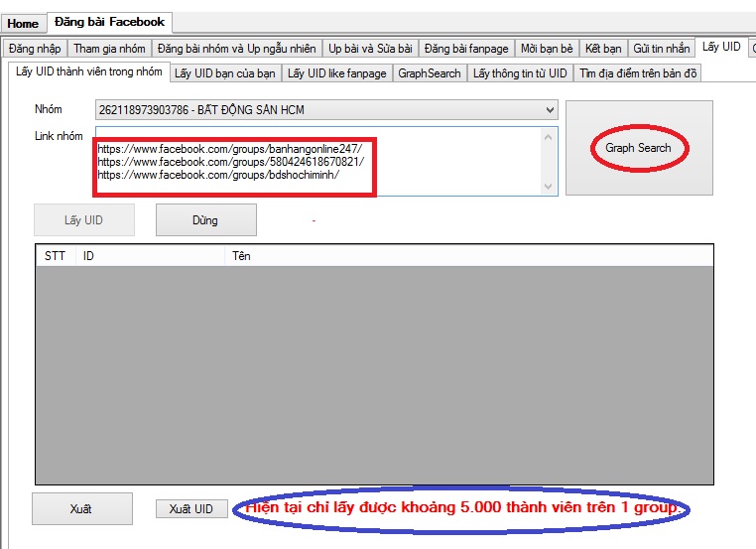
Task: Open Lấy UID bạn của bạn subtab
Action: coord(225,73)
